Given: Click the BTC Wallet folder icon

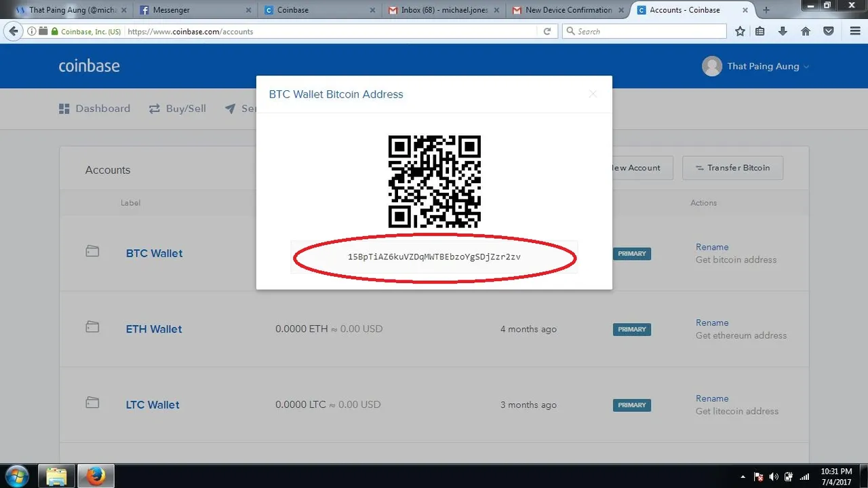Looking at the screenshot, I should [92, 252].
